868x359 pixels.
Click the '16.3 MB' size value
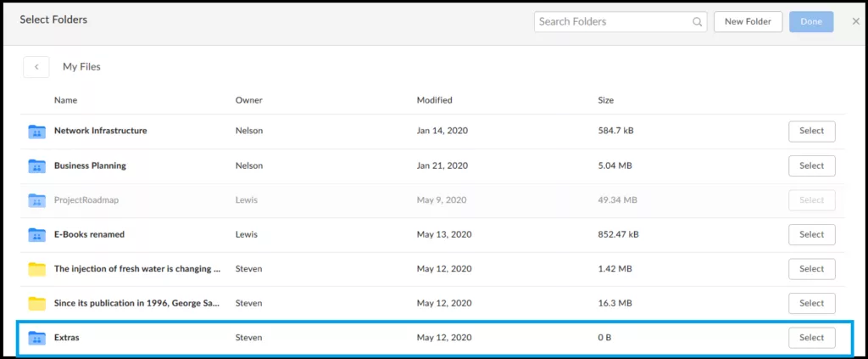pyautogui.click(x=615, y=303)
